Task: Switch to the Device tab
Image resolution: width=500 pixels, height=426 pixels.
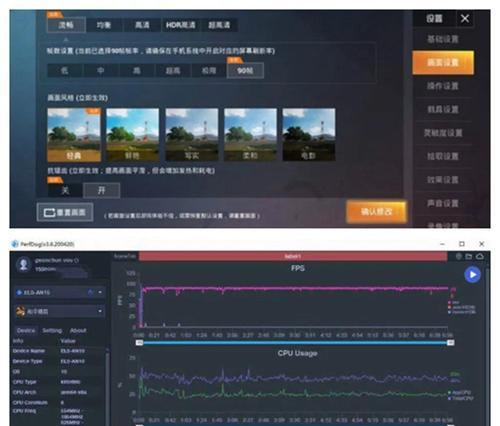Action: (26, 330)
